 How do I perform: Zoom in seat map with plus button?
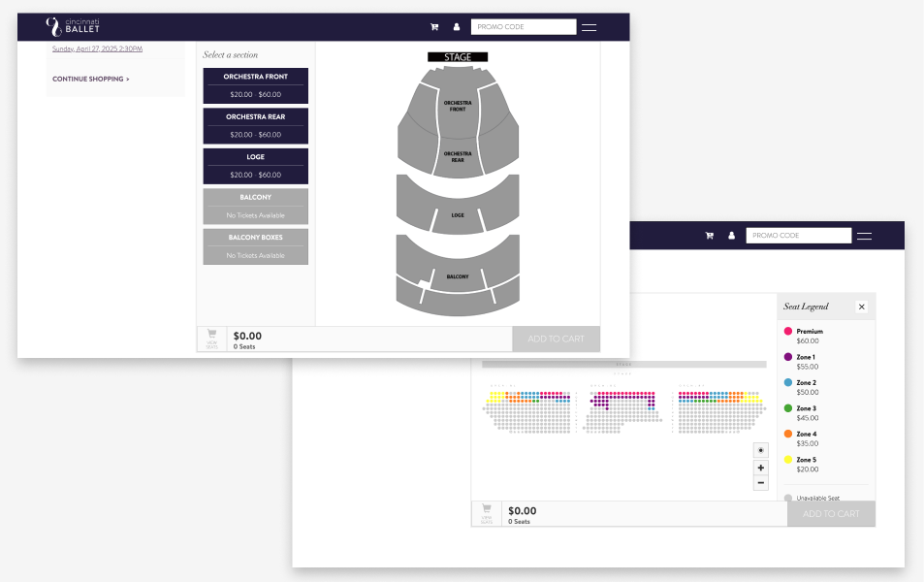pyautogui.click(x=761, y=468)
